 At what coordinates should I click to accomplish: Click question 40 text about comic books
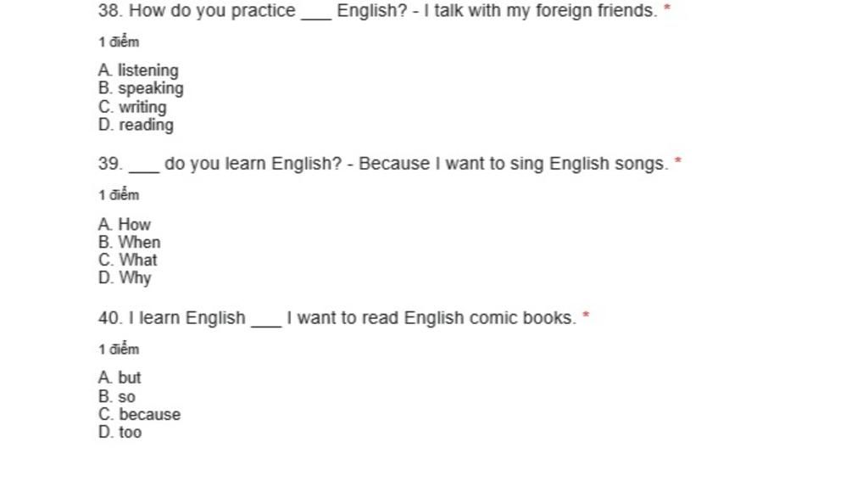point(337,318)
